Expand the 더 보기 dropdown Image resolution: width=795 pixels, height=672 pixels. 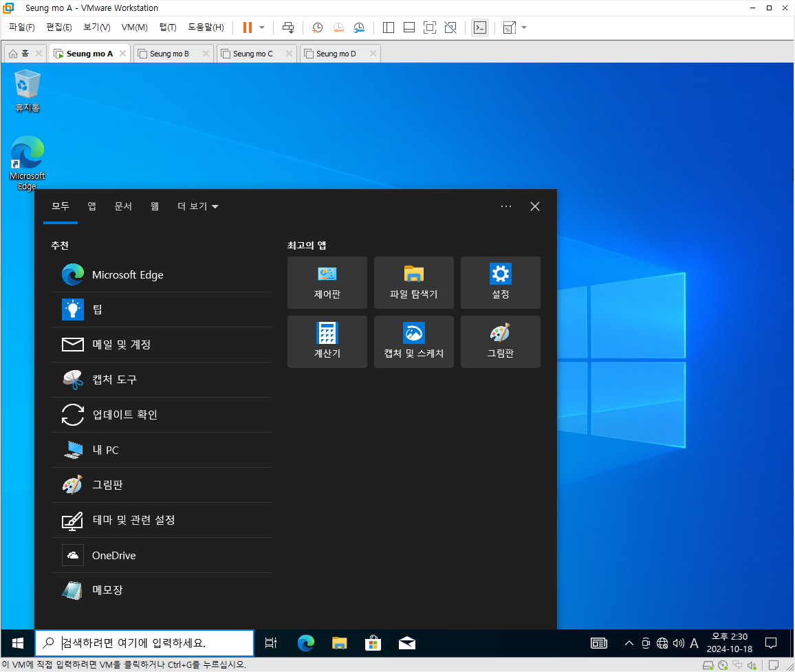[x=198, y=206]
